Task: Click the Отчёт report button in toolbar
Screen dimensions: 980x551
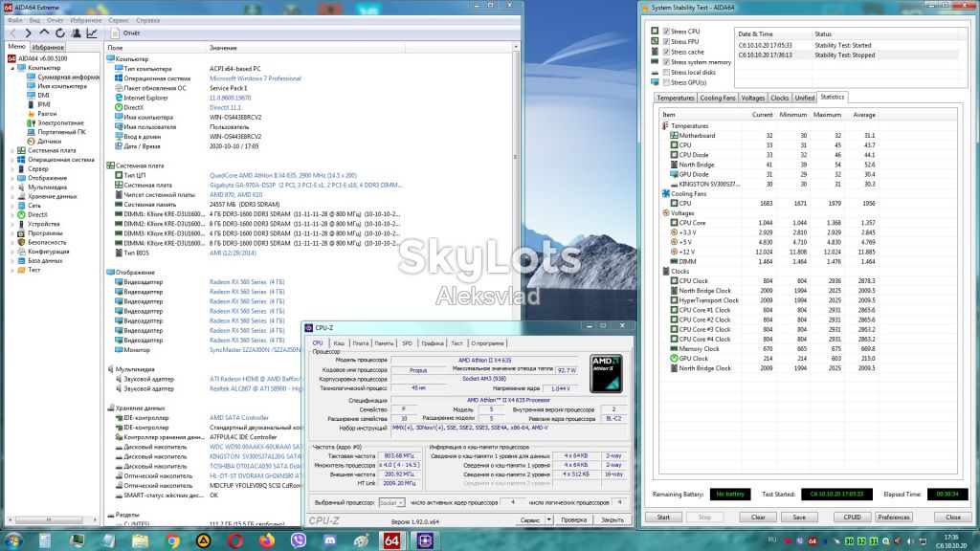Action: click(125, 33)
